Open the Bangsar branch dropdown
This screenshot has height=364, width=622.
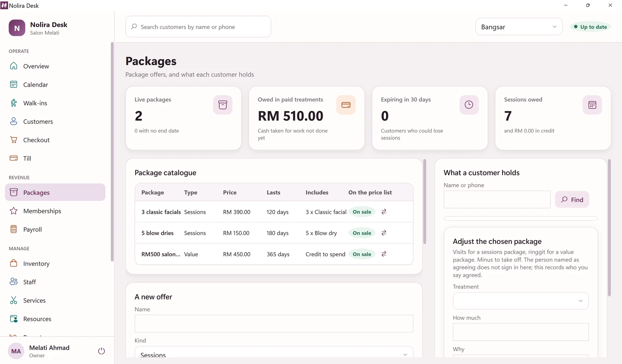tap(519, 27)
